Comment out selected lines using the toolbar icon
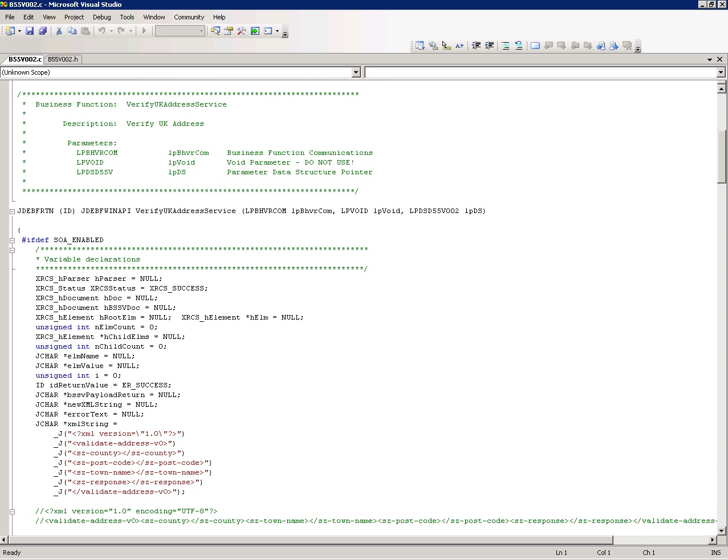The width and height of the screenshot is (728, 560). (505, 46)
